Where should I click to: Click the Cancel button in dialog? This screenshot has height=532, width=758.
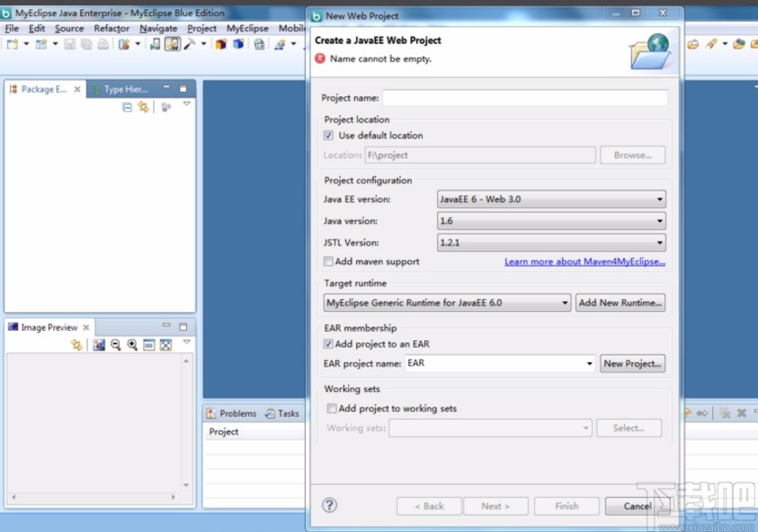click(x=638, y=506)
